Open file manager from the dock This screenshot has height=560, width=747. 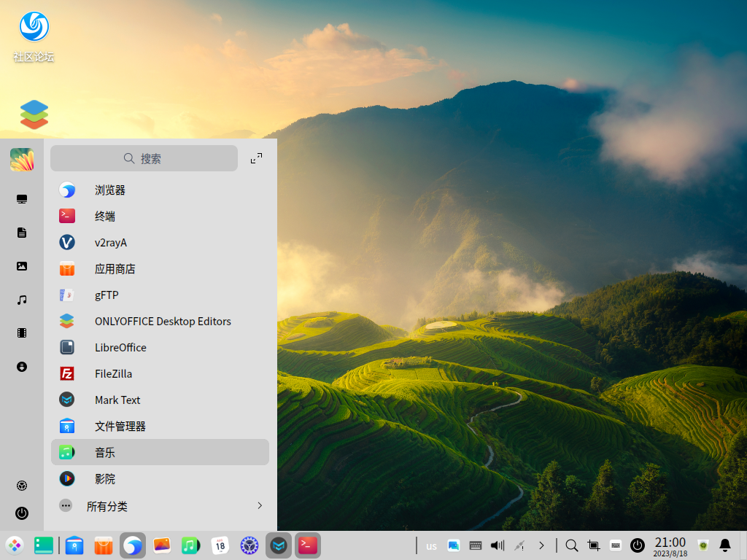(74, 545)
